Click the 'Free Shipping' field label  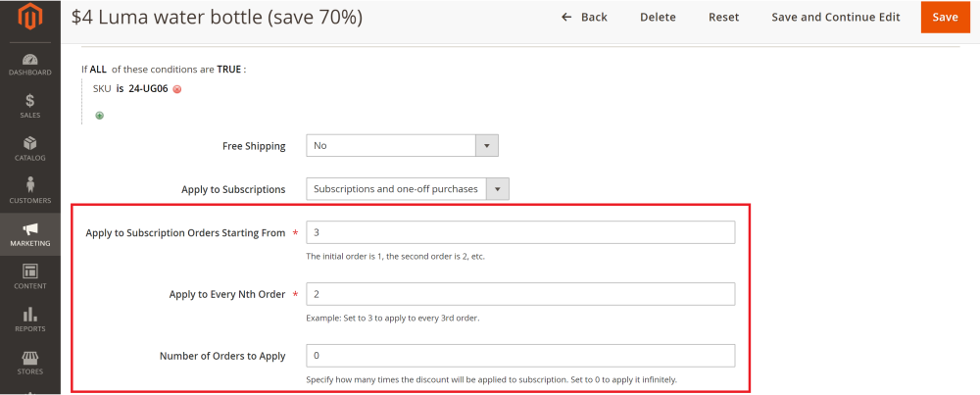tap(254, 146)
